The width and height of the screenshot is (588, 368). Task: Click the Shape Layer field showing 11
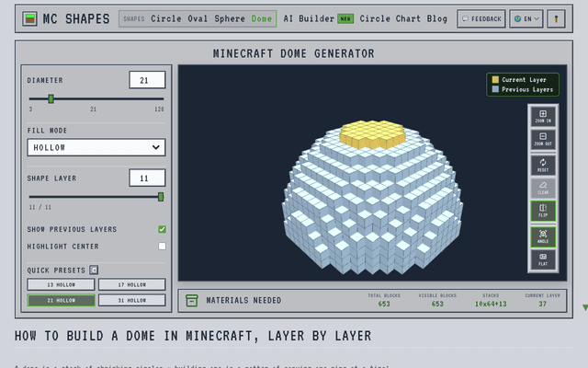point(147,178)
